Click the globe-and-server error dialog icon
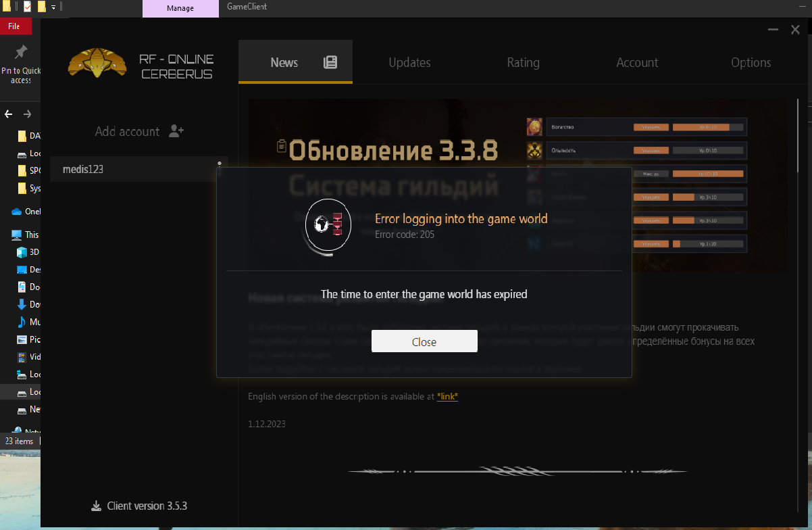 point(328,224)
